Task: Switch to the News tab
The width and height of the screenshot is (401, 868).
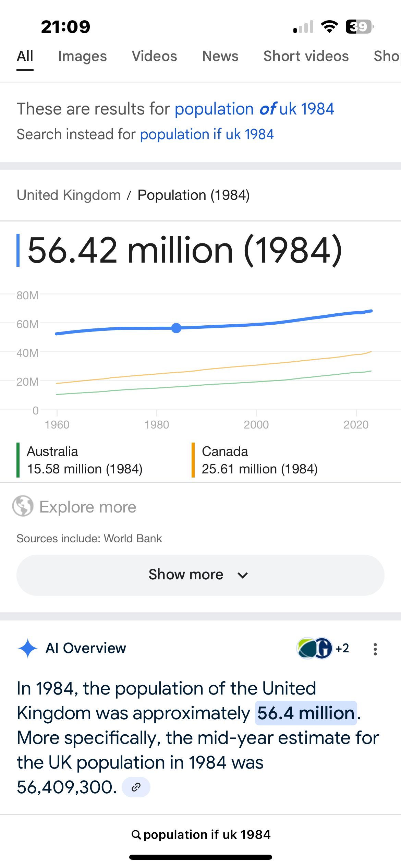Action: [x=220, y=56]
